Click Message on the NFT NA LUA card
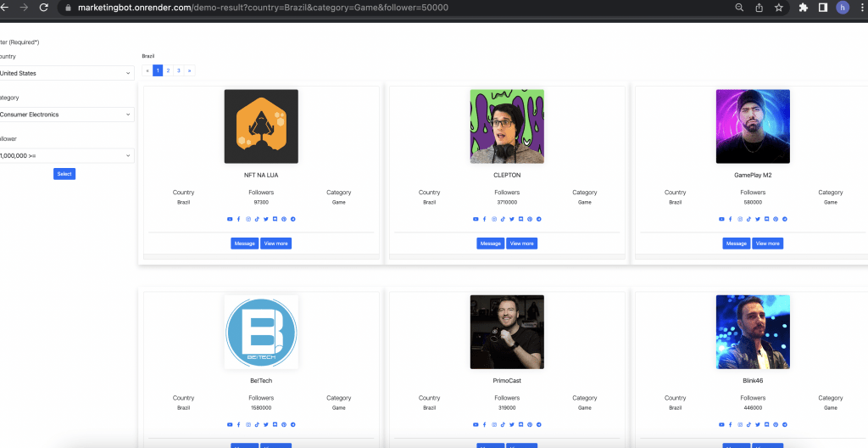Screen dimensions: 868x448 (x=245, y=244)
